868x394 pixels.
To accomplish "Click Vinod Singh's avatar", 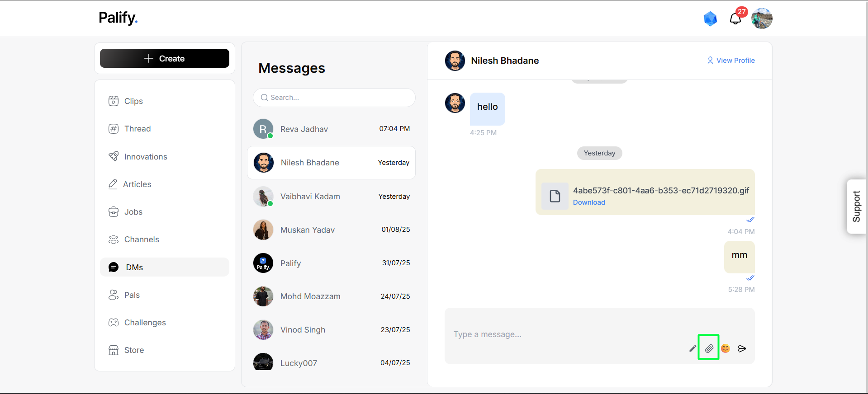I will (263, 330).
